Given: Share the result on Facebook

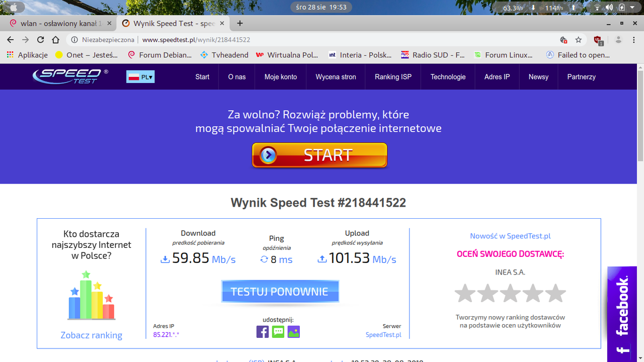Looking at the screenshot, I should pos(263,332).
